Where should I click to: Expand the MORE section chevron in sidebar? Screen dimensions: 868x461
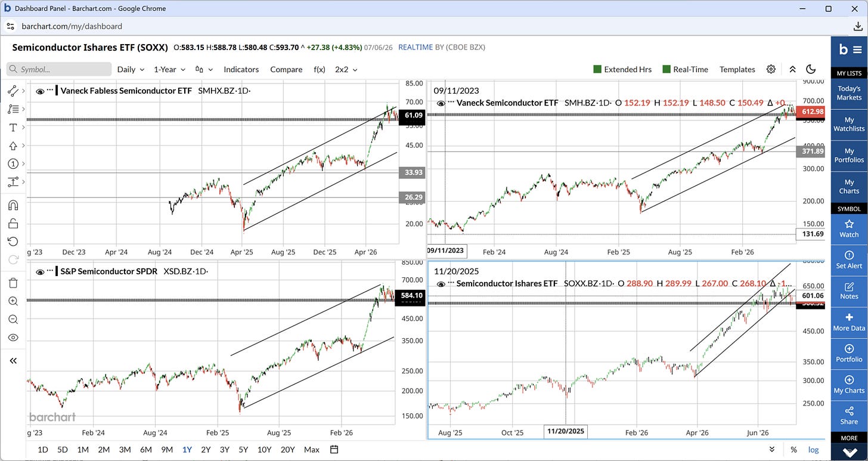pos(849,452)
